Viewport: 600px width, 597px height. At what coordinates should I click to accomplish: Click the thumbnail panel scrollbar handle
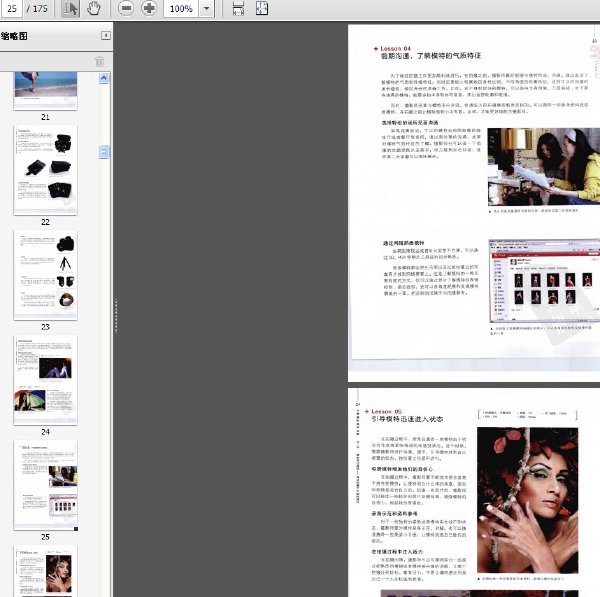[104, 152]
